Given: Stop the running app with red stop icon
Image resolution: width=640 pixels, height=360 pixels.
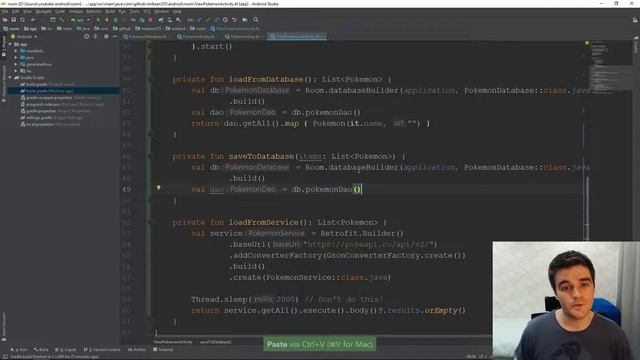Looking at the screenshot, I should [x=150, y=20].
